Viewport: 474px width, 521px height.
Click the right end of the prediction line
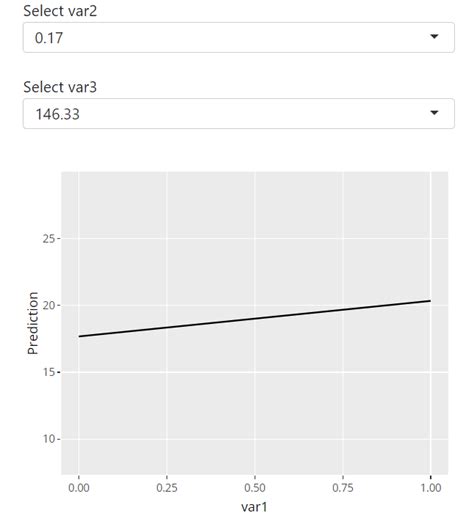pyautogui.click(x=430, y=301)
